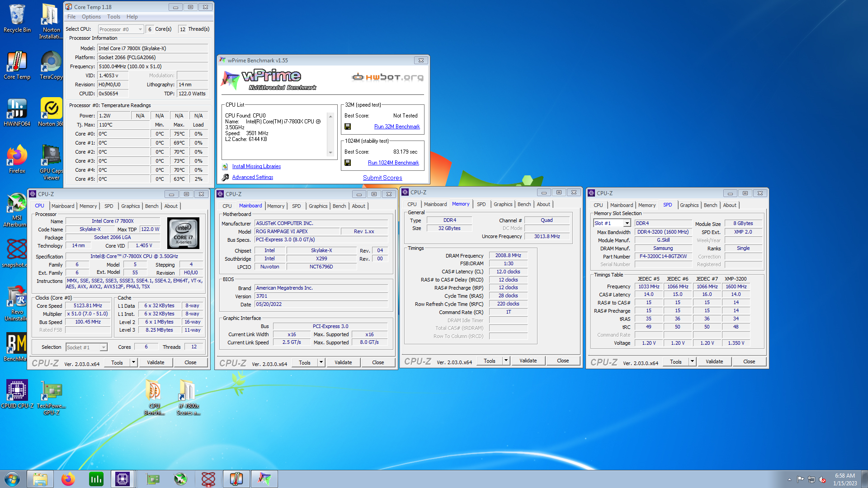Click the Run 1024M Benchmark link
This screenshot has width=868, height=488.
click(393, 163)
